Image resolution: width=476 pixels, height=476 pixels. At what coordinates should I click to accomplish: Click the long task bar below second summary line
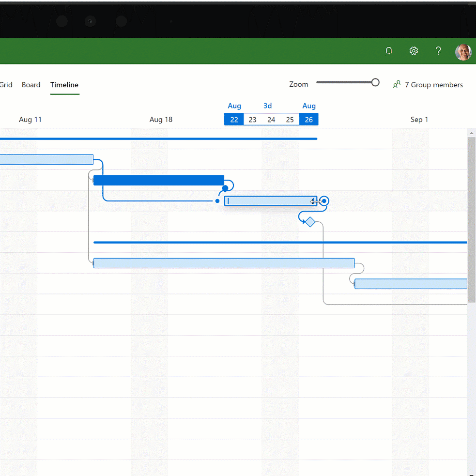click(x=224, y=263)
